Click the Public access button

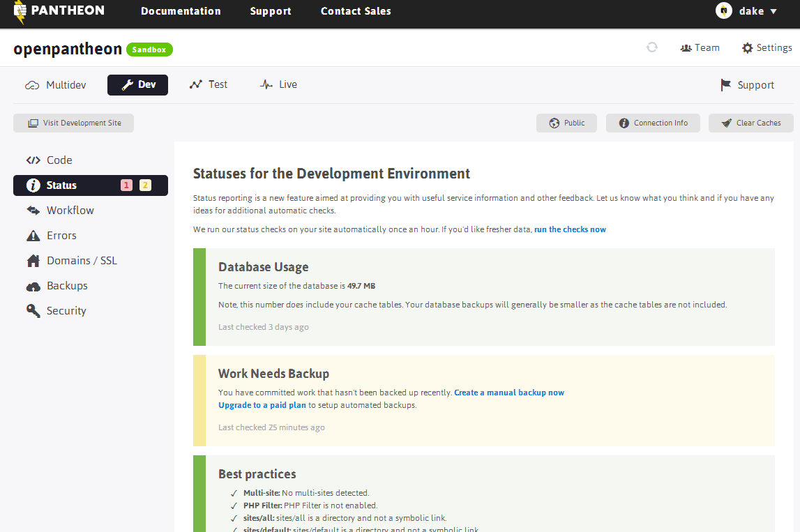point(566,123)
